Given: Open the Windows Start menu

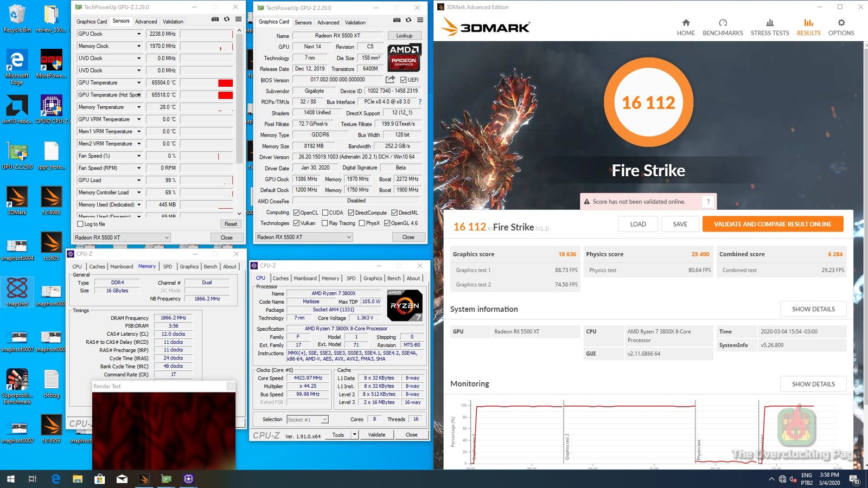Looking at the screenshot, I should pyautogui.click(x=10, y=479).
